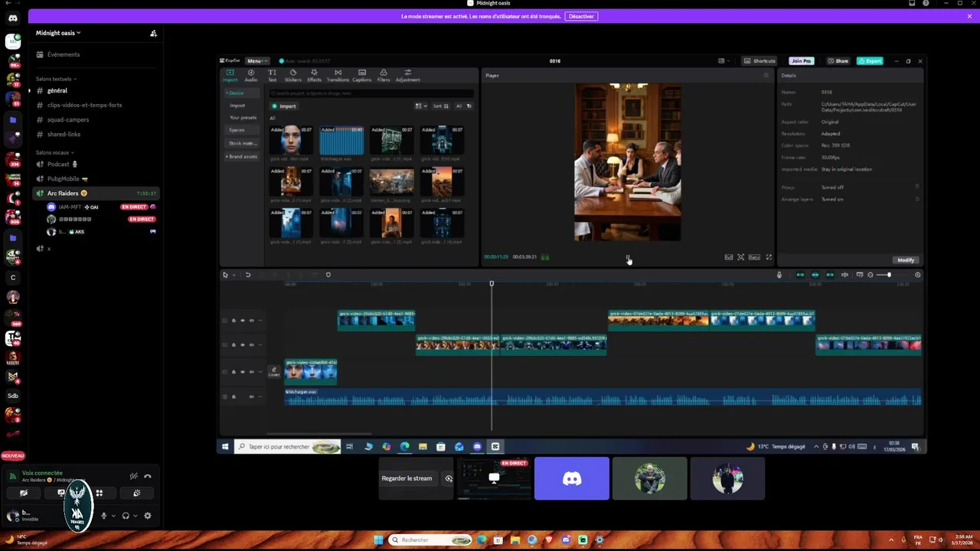
Task: Click Export button in streamed CapCut
Action: pyautogui.click(x=870, y=60)
